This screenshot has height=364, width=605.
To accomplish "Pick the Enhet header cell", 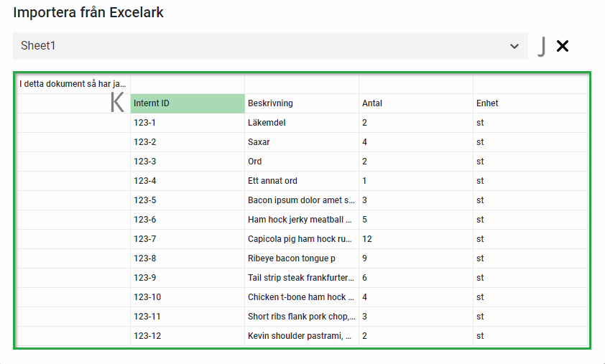I will (530, 103).
